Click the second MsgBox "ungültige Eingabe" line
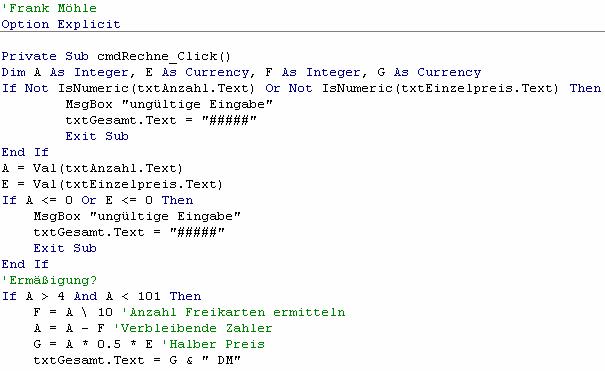Image resolution: width=605 pixels, height=371 pixels. click(137, 216)
